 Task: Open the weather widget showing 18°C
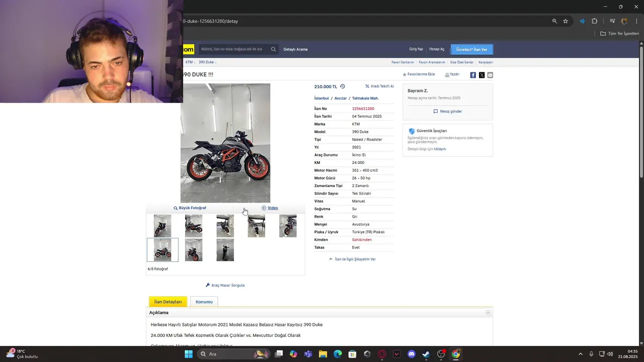point(23,354)
